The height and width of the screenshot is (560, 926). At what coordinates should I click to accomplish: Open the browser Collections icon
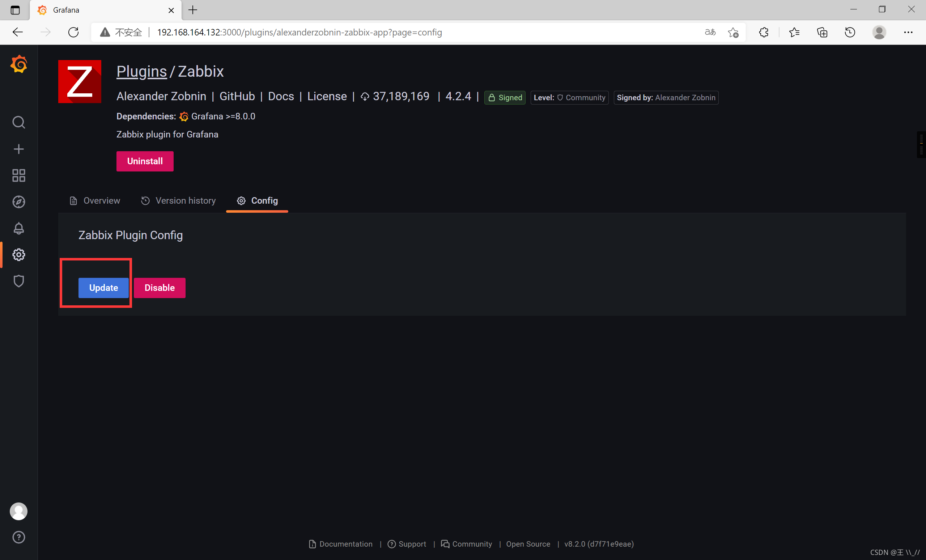pyautogui.click(x=822, y=32)
